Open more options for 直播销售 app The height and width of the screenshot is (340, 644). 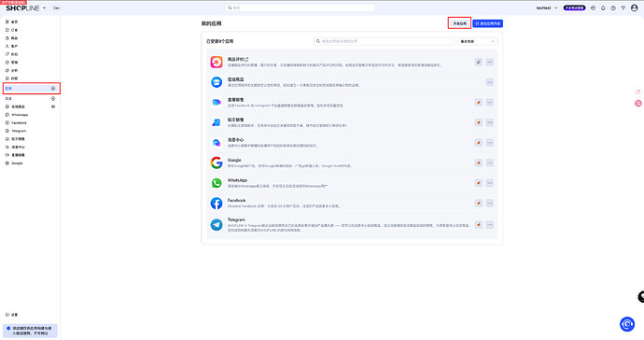coord(490,103)
